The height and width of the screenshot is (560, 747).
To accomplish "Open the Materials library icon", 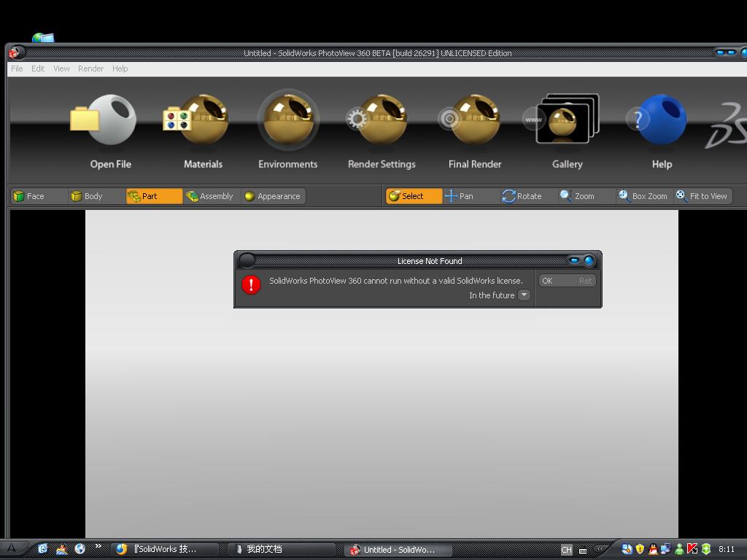I will 196,120.
